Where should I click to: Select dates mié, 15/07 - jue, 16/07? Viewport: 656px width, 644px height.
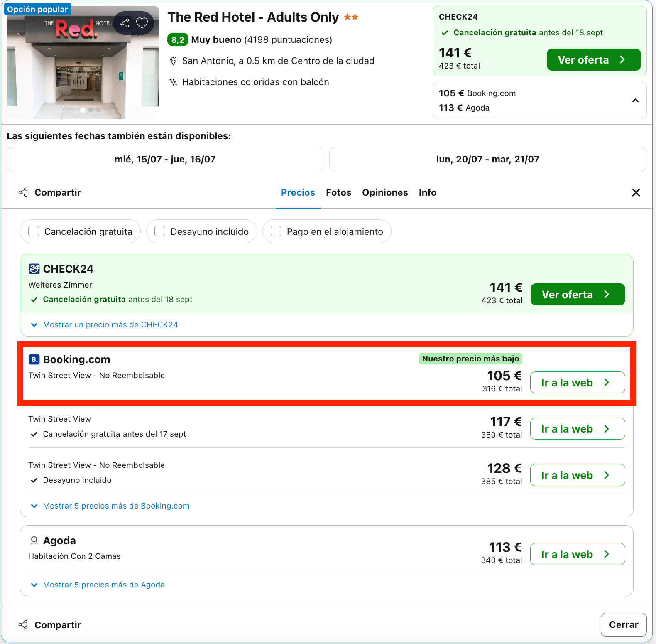coord(165,160)
